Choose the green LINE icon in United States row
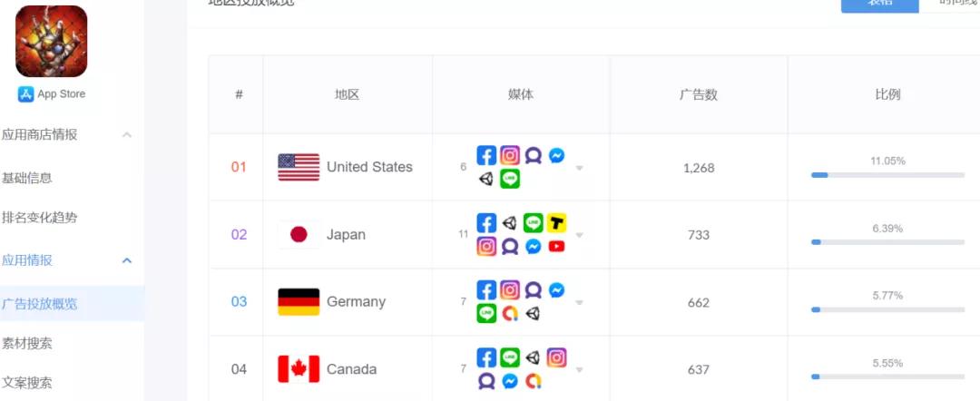 pos(510,179)
